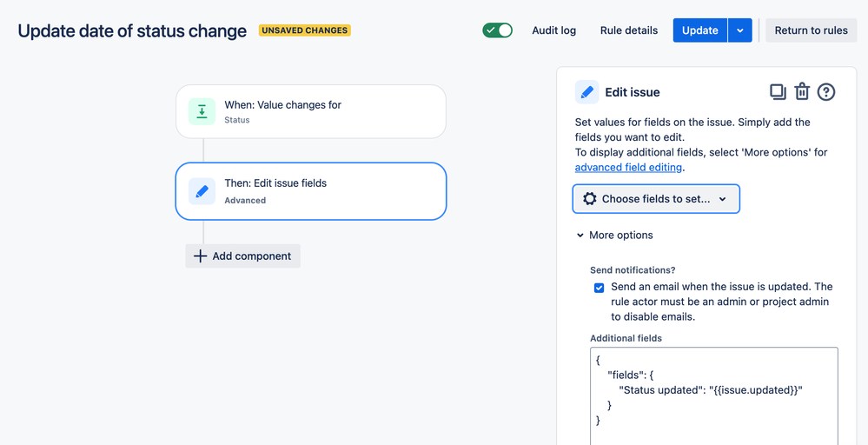Click the gear icon on Choose fields
Screen dimensions: 868x445
(590, 199)
